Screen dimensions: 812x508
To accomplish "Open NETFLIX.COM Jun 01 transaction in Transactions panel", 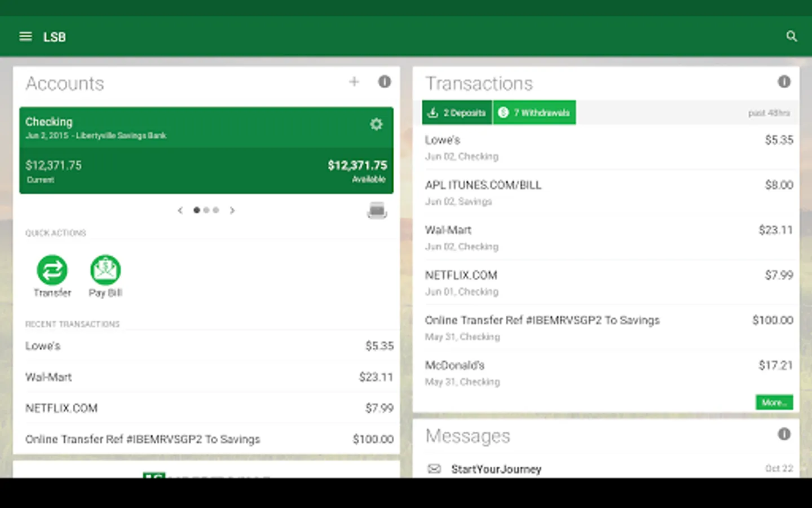I will pos(609,283).
